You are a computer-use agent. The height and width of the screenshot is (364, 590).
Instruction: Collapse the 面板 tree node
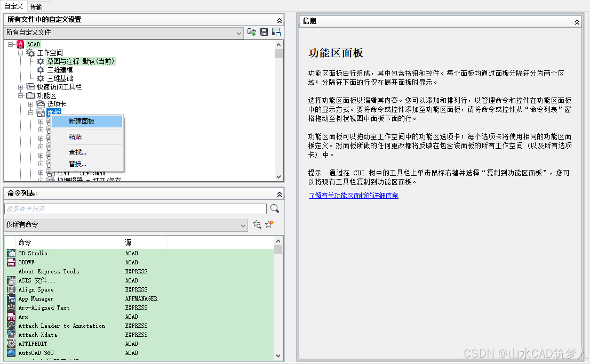[x=31, y=112]
